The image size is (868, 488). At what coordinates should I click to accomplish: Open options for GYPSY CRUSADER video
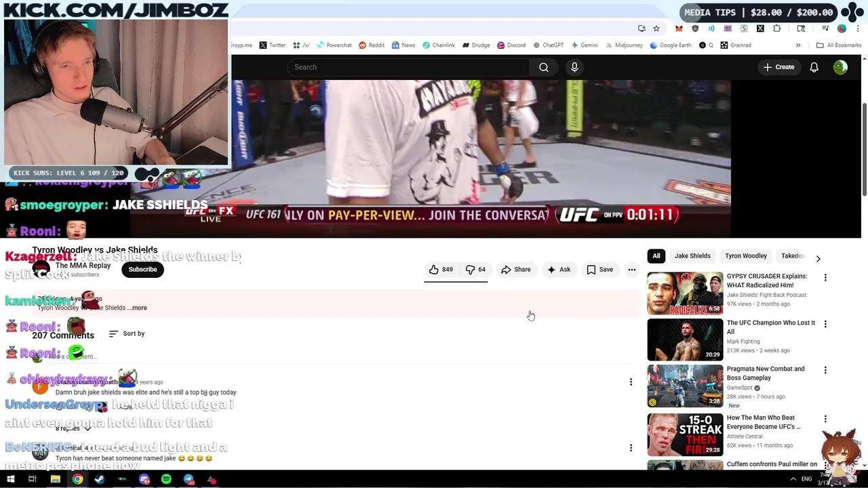(825, 278)
